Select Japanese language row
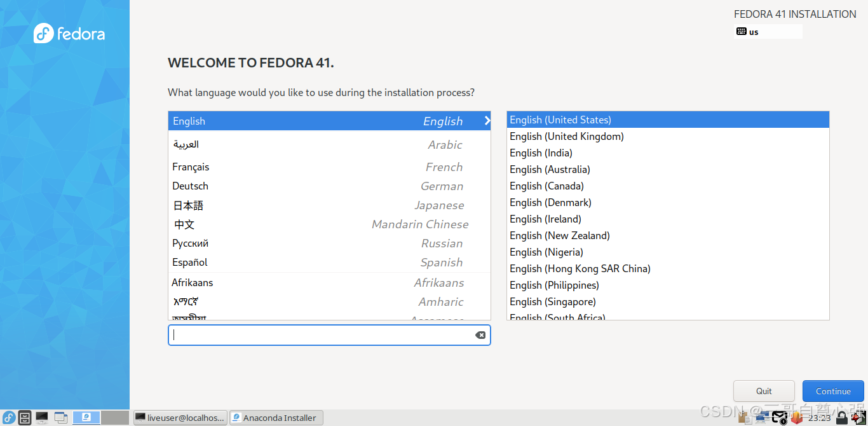Viewport: 868px width, 426px height. [x=329, y=205]
